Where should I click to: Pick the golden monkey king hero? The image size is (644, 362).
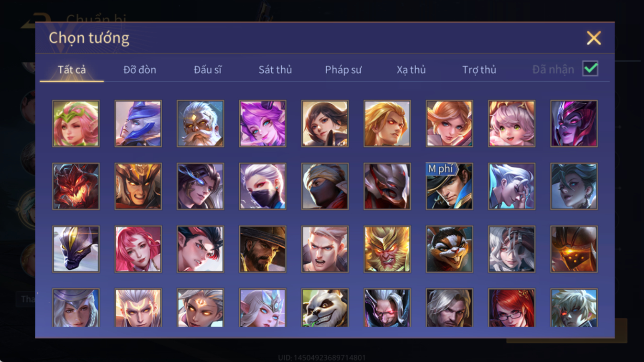387,249
